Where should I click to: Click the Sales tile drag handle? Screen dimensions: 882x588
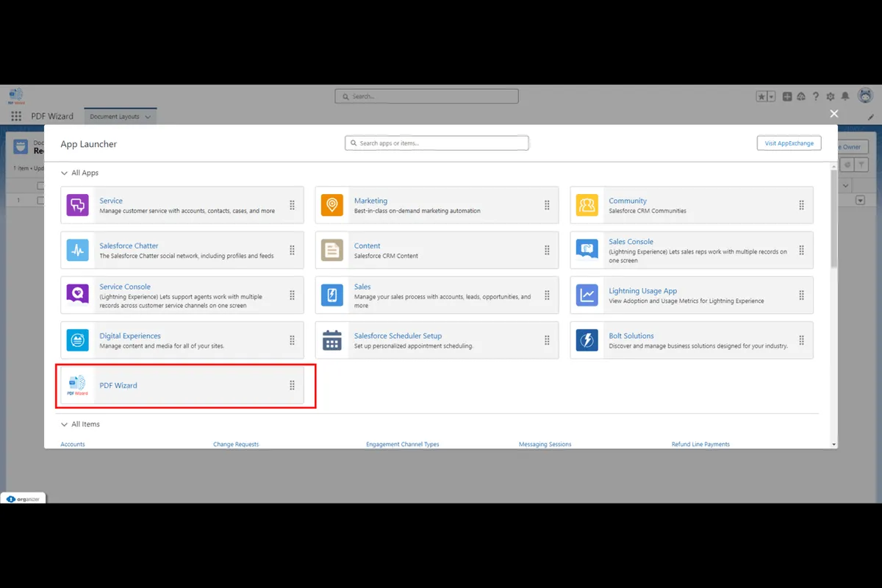(x=547, y=295)
